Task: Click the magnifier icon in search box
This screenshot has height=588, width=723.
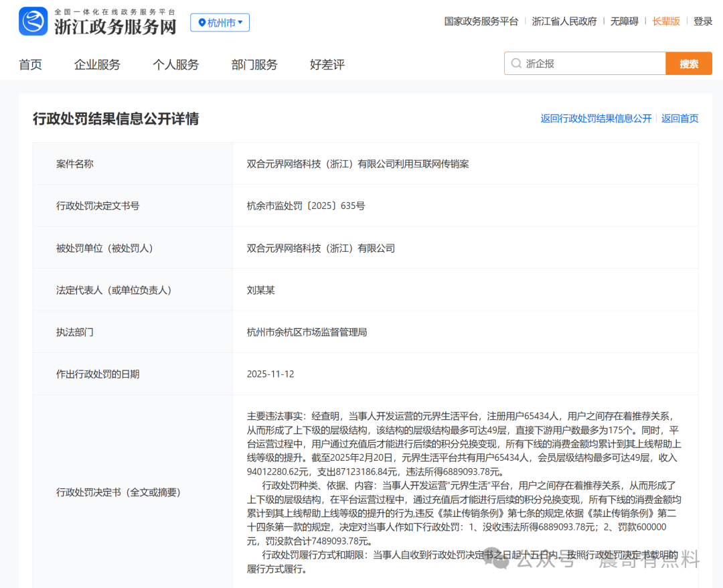Action: (516, 64)
